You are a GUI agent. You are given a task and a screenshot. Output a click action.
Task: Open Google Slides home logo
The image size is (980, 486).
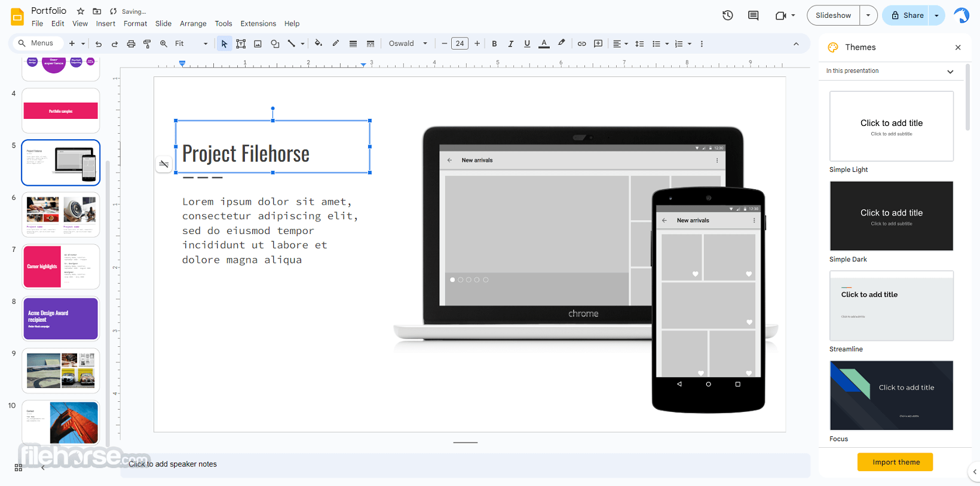tap(17, 17)
